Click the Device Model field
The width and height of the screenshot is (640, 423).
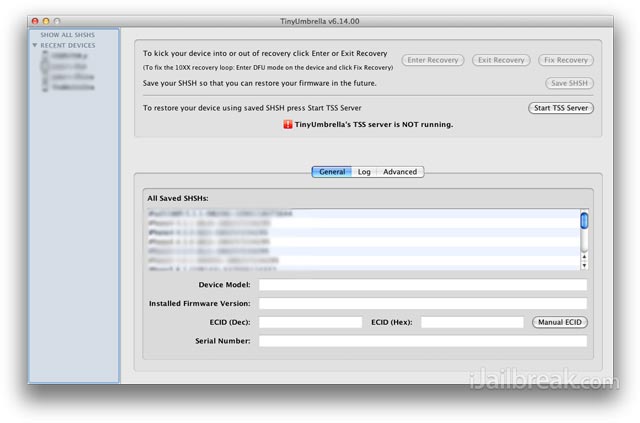tap(423, 285)
